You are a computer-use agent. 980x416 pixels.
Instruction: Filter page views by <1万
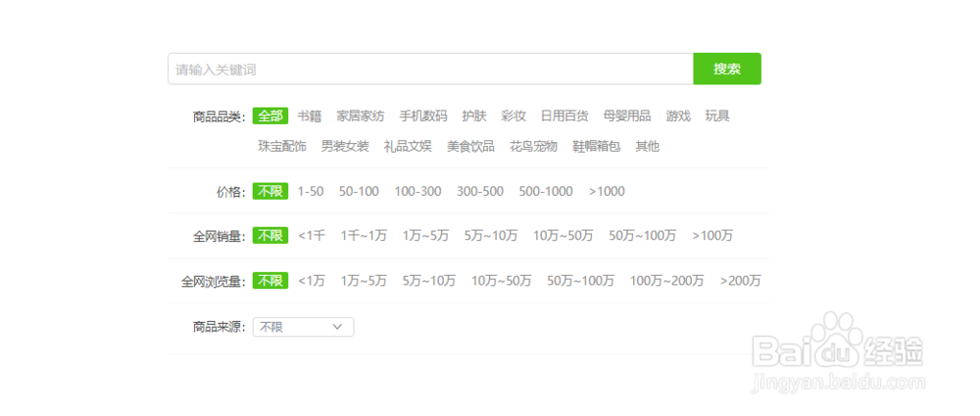pyautogui.click(x=312, y=281)
